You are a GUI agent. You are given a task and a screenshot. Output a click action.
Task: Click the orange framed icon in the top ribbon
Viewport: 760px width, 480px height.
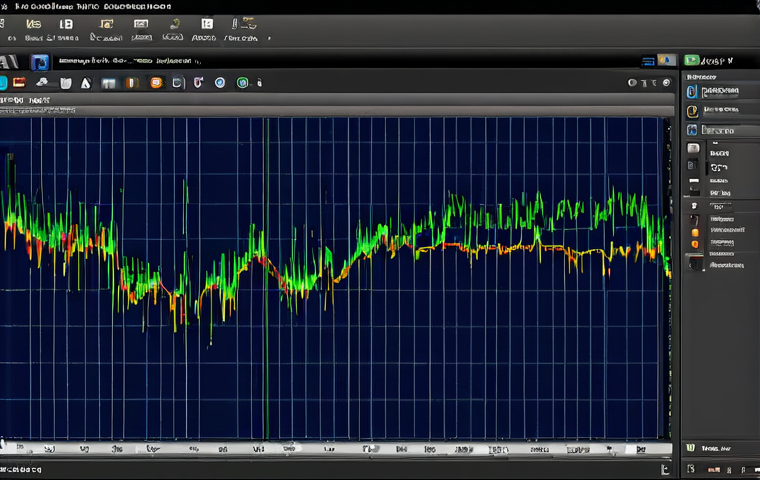click(106, 24)
